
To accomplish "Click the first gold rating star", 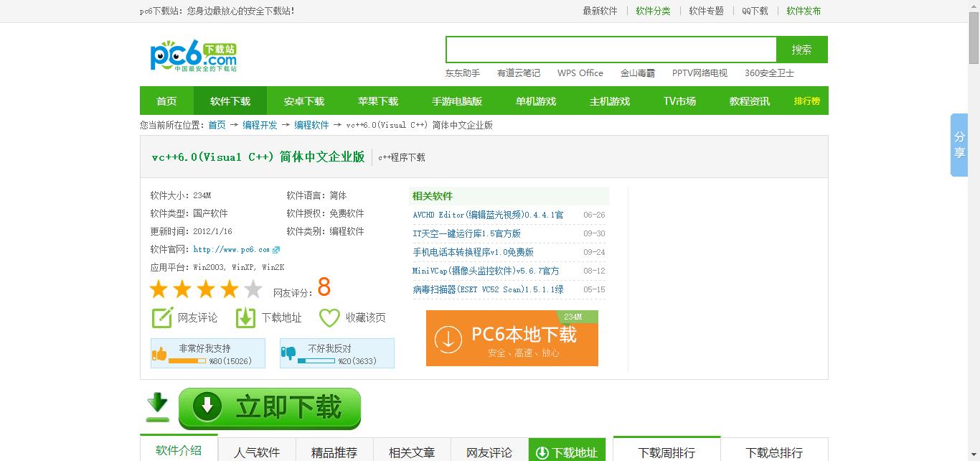I will click(x=159, y=289).
